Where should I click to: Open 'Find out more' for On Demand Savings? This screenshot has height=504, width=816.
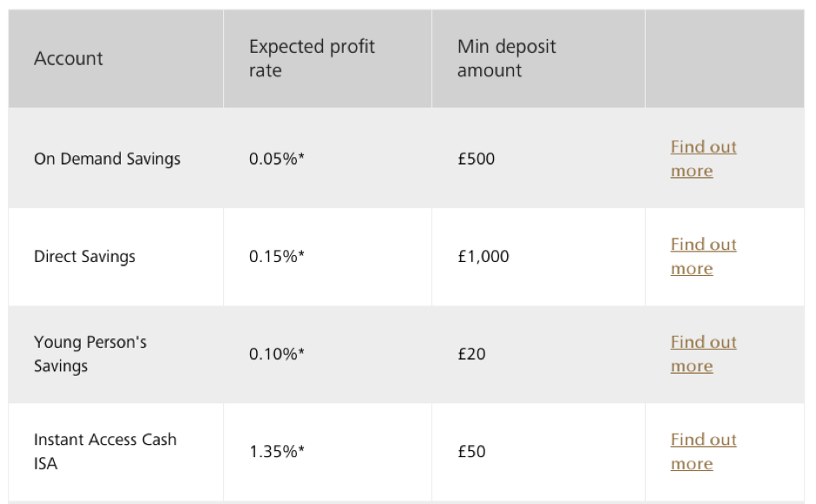click(x=703, y=159)
